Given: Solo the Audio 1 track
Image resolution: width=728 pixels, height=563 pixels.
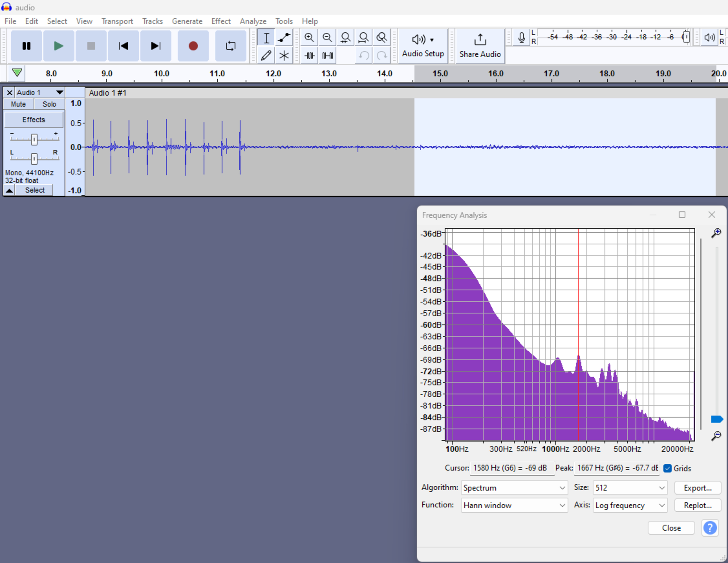Looking at the screenshot, I should (x=49, y=104).
